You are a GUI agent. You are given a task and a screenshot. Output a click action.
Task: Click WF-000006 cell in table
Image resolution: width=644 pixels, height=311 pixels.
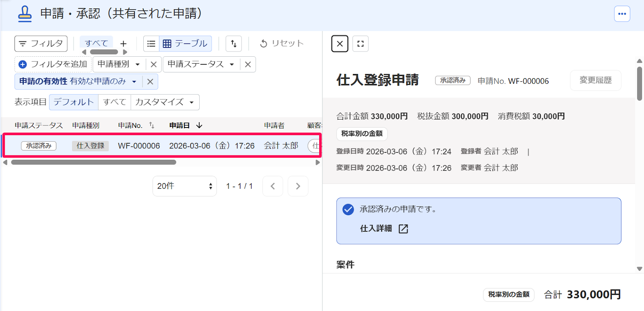click(139, 146)
